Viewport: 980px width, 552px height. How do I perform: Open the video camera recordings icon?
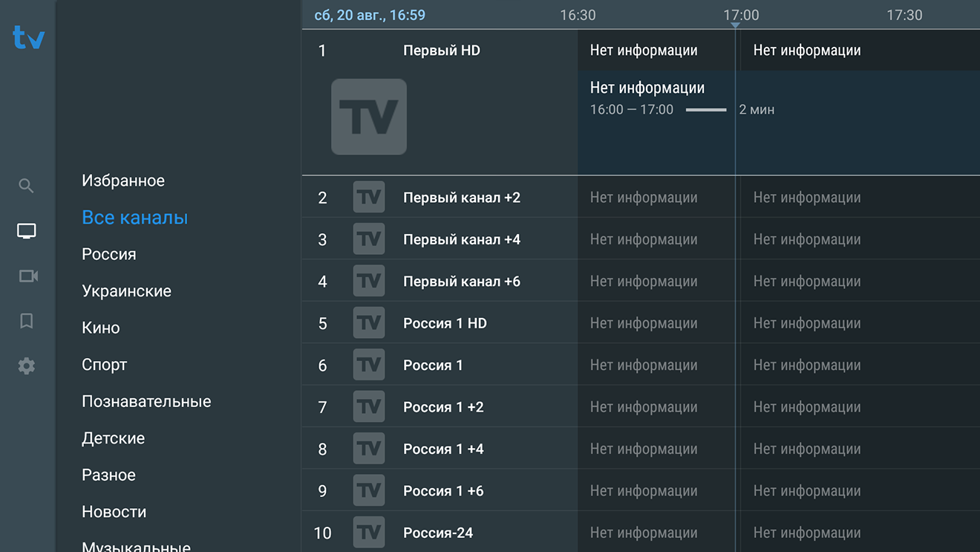tap(27, 276)
